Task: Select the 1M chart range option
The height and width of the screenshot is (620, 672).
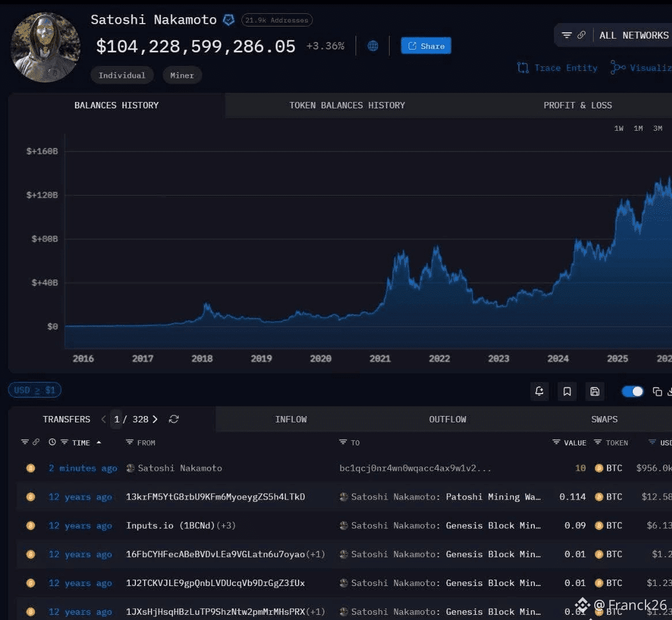Action: 638,128
